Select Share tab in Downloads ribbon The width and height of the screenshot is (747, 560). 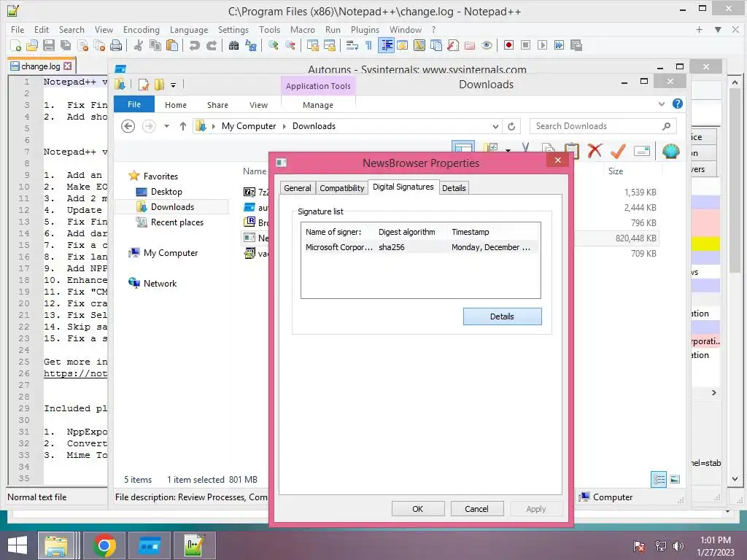coord(217,105)
